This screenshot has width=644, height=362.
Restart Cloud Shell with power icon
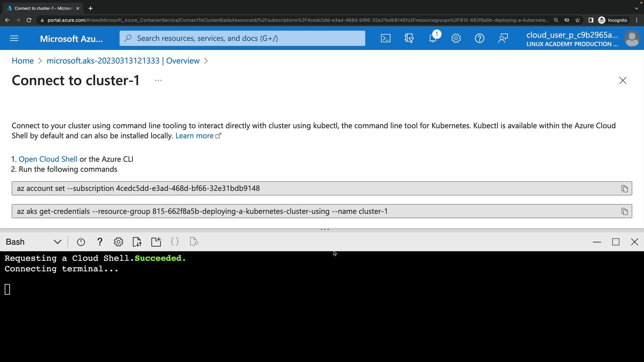tap(81, 242)
